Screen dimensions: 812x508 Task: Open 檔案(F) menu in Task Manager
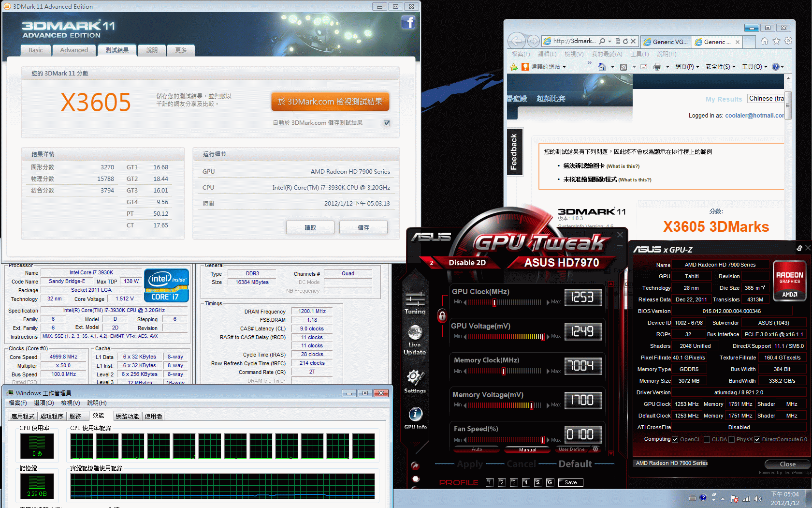pyautogui.click(x=18, y=403)
